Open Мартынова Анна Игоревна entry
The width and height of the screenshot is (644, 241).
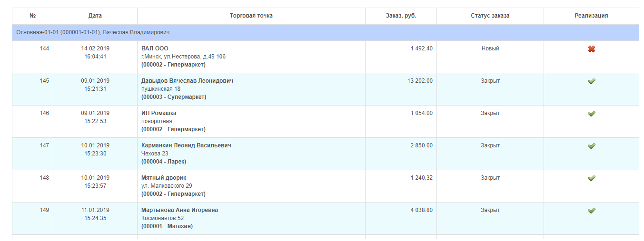[179, 210]
